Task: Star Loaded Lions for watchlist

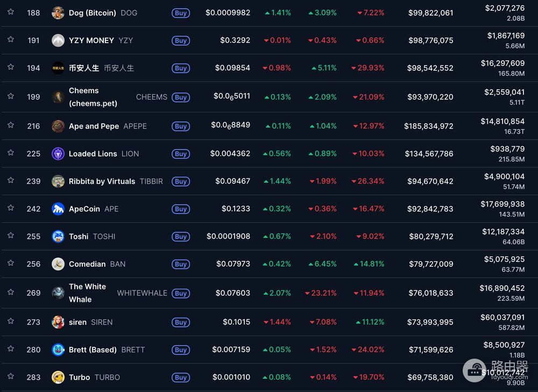Action: pos(11,153)
